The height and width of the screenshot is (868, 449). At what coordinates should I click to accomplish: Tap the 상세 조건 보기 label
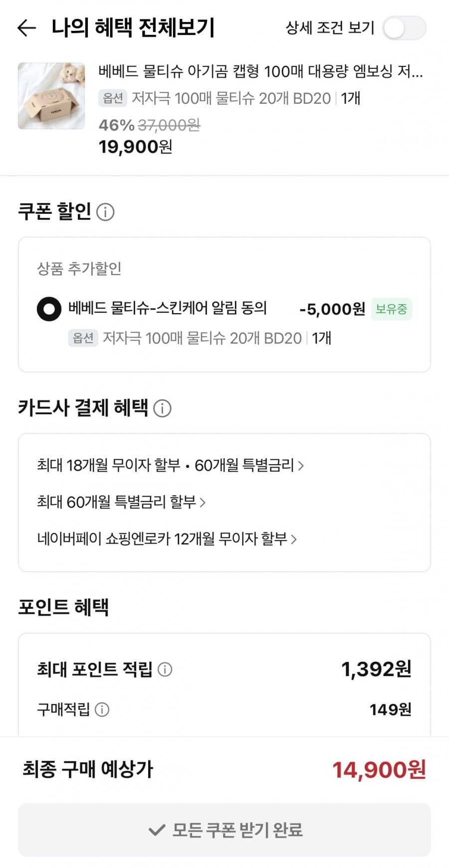point(330,28)
